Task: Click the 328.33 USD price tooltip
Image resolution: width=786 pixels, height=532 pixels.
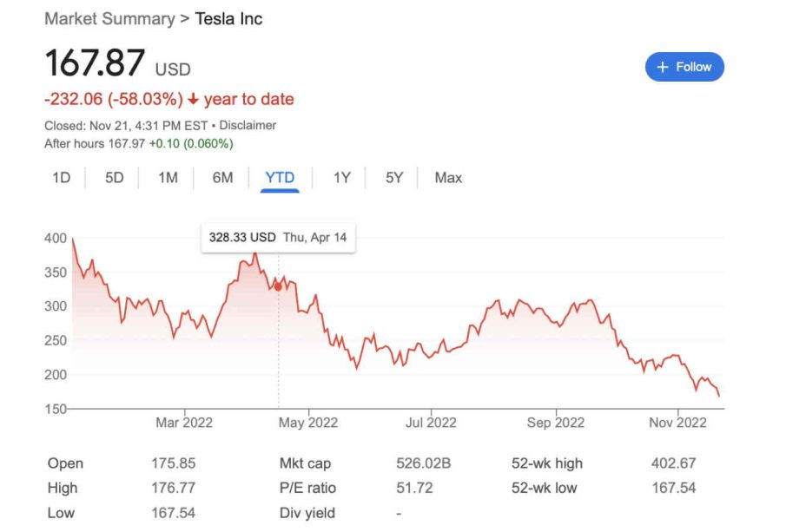Action: click(x=278, y=237)
